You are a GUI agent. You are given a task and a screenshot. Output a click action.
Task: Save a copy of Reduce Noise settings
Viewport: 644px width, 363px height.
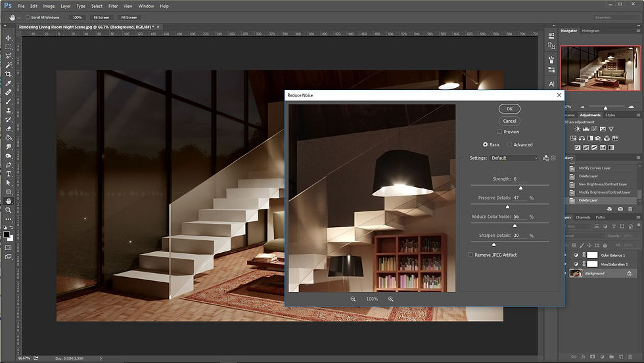(x=546, y=158)
